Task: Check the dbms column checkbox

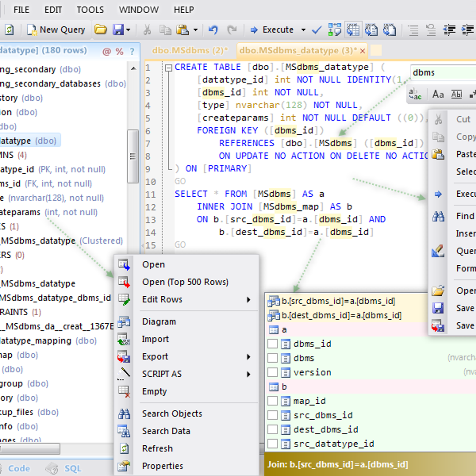Action: tap(273, 358)
